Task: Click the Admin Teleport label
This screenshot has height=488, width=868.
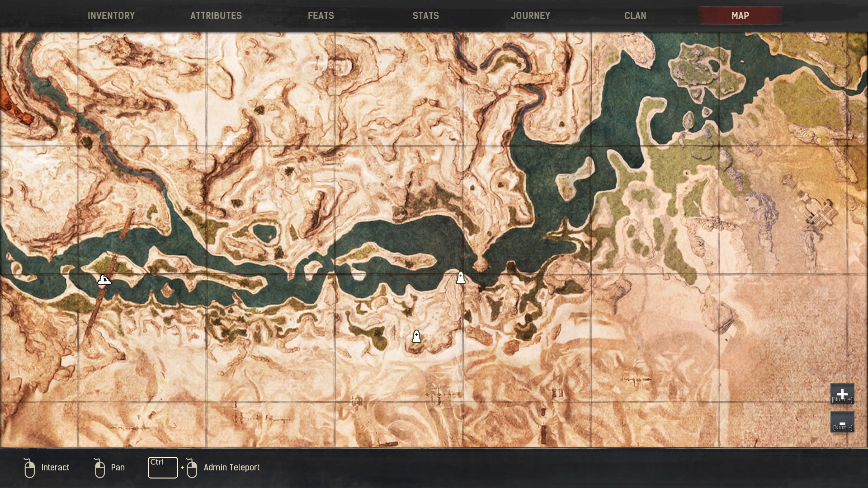Action: click(x=231, y=468)
